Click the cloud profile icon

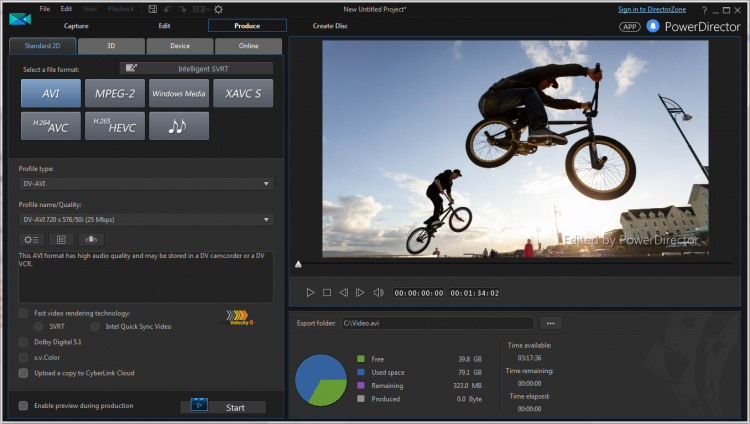[91, 240]
